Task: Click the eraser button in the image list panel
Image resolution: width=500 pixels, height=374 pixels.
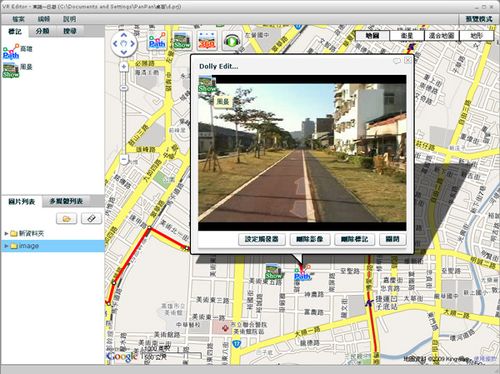Action: (x=91, y=219)
